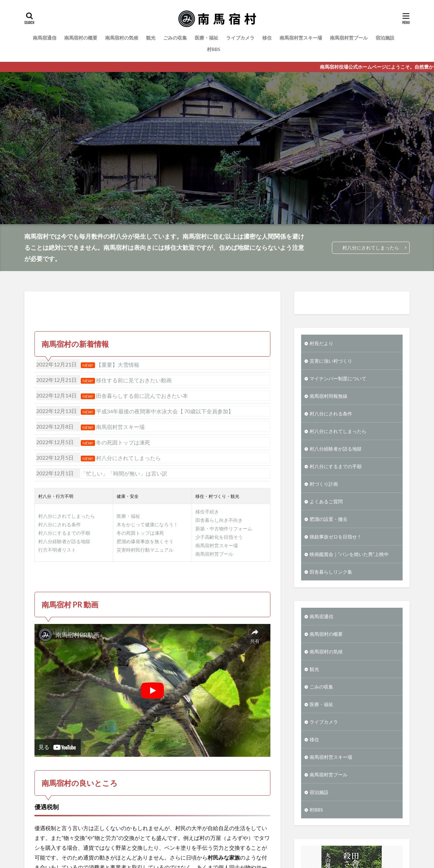The image size is (434, 868).
Task: Open 南馬宿通信 in top navigation
Action: pos(45,38)
